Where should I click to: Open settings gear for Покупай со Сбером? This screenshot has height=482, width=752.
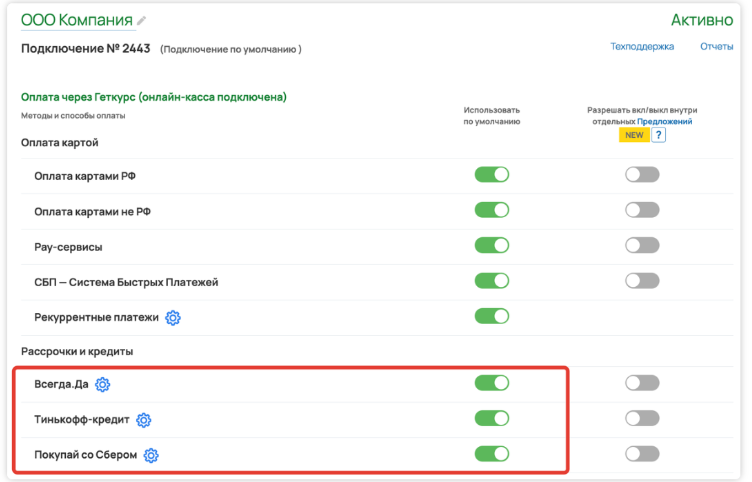[151, 455]
